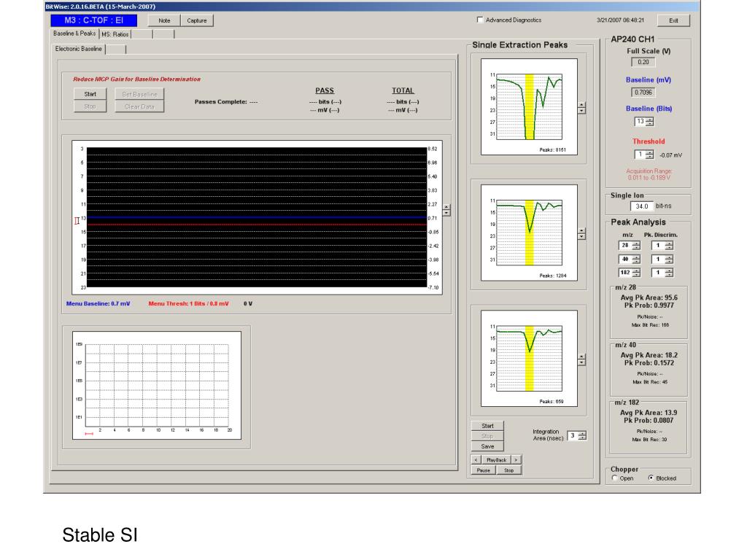747x560 pixels.
Task: Click the red cursor marker at bit 13
Action: (77, 220)
